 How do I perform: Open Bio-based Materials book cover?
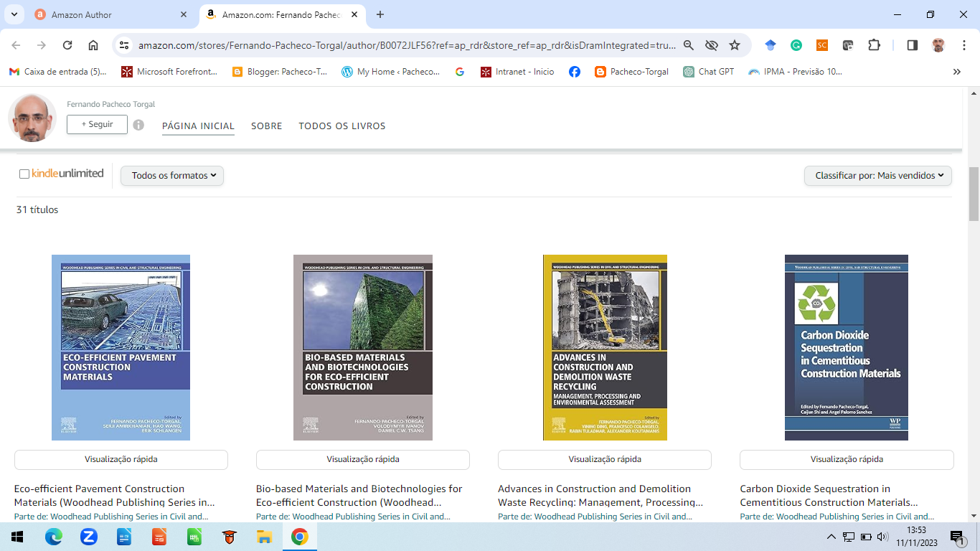(x=363, y=347)
